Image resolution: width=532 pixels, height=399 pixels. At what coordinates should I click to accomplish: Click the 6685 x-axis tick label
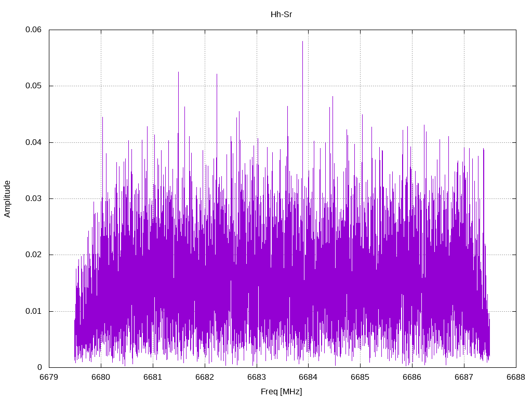(x=361, y=377)
